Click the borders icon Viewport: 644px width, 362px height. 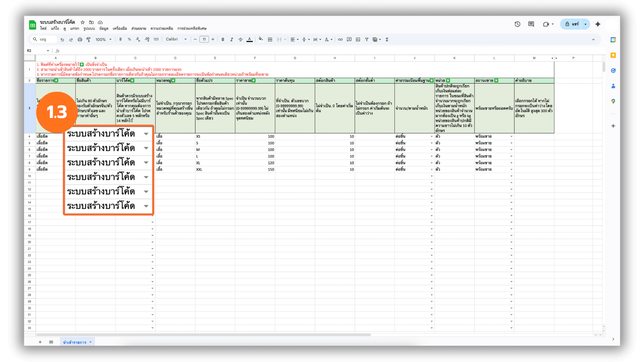270,40
